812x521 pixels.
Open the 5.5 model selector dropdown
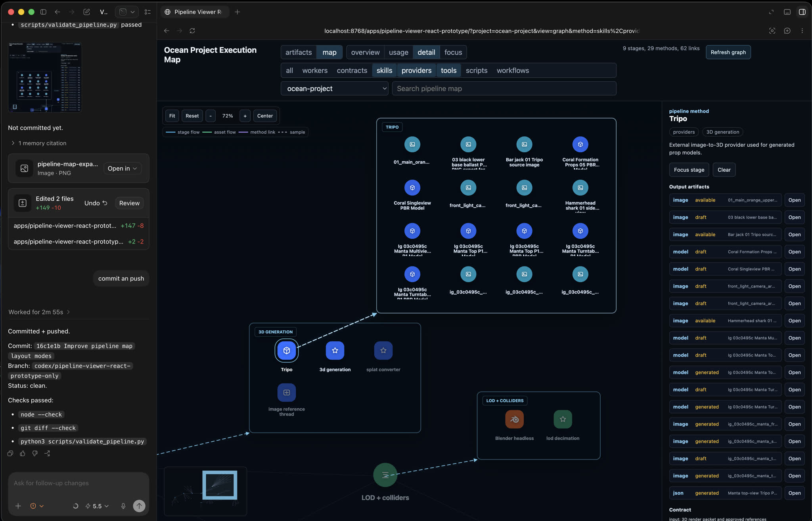(x=97, y=506)
